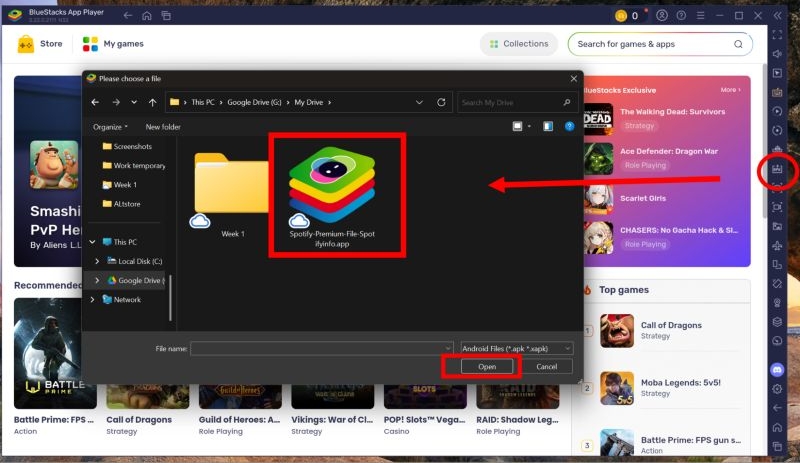Click the lock cursor icon in the sidebar

coord(777,73)
